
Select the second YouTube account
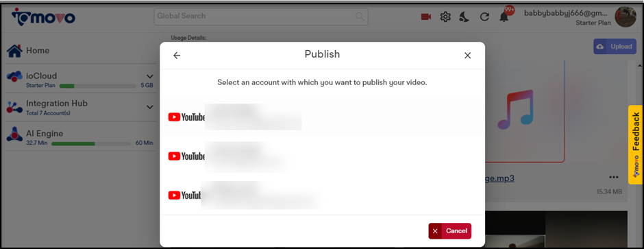(x=323, y=156)
